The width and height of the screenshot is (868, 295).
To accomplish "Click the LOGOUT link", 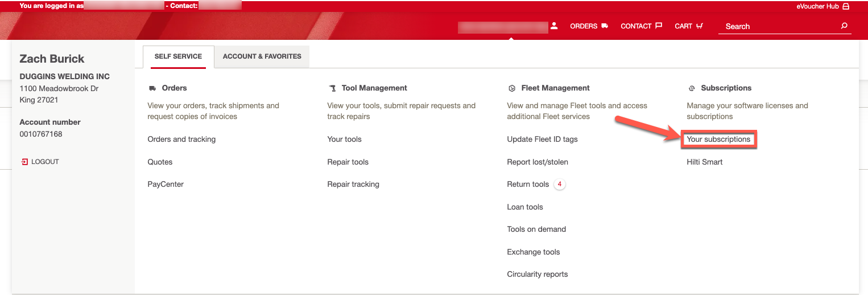I will pyautogui.click(x=45, y=162).
